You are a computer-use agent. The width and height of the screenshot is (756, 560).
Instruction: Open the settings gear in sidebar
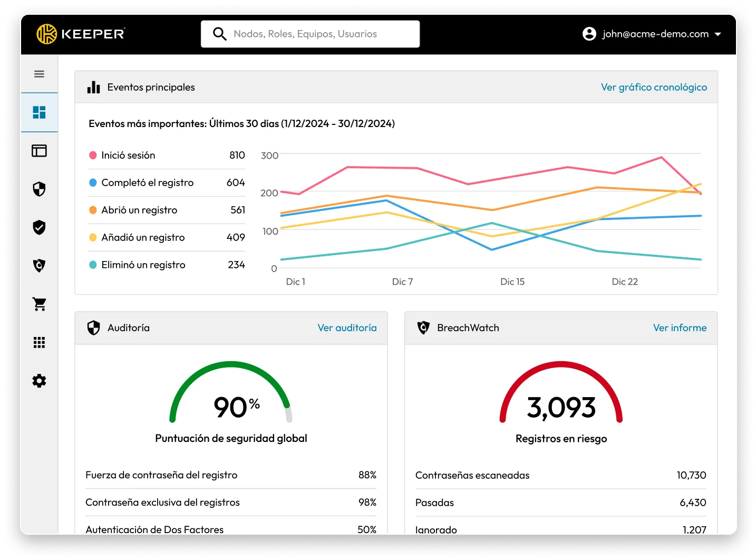[39, 381]
